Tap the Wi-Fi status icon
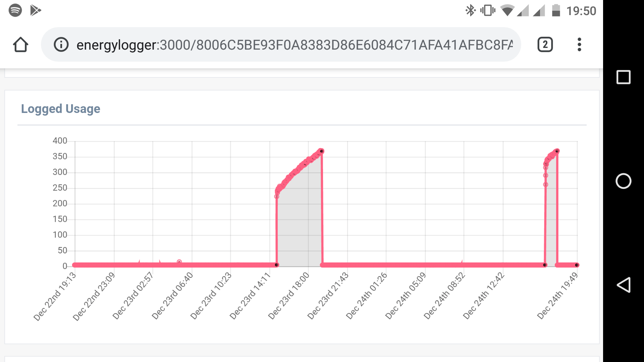Image resolution: width=644 pixels, height=362 pixels. (507, 10)
